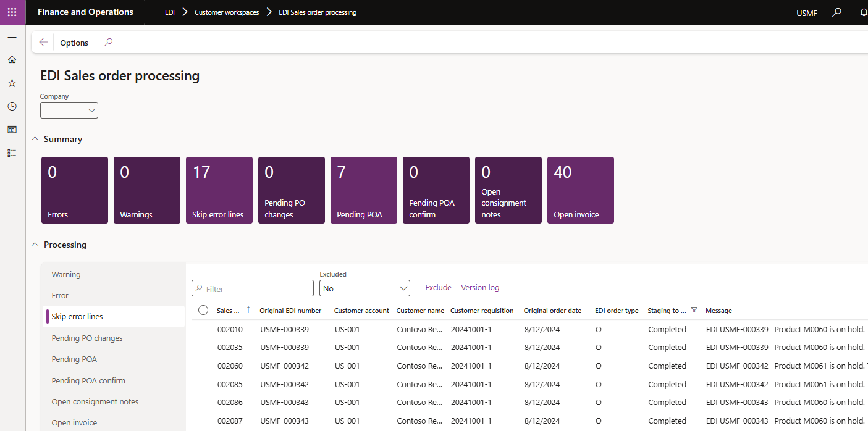Open Recent clock icon in sidebar
This screenshot has width=868, height=431.
[x=12, y=106]
